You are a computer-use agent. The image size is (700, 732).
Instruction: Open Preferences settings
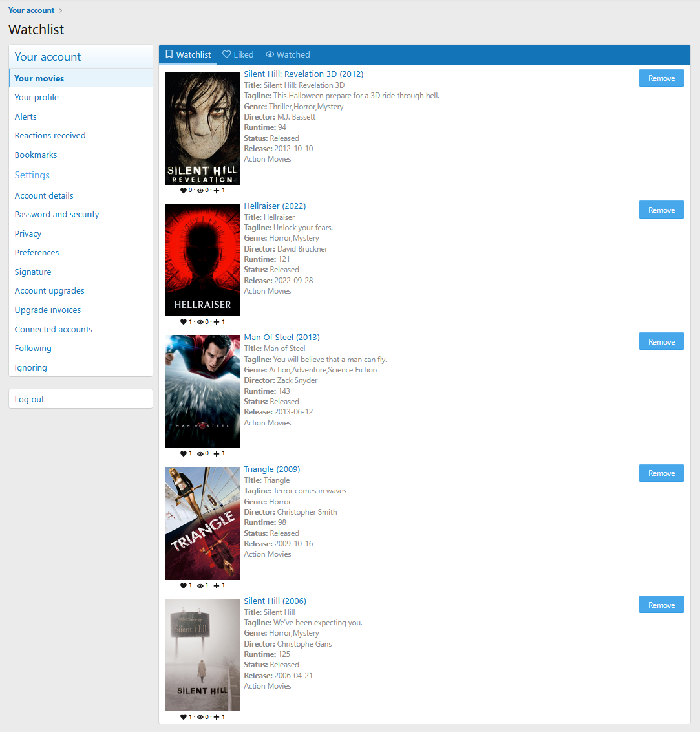[x=81, y=253]
